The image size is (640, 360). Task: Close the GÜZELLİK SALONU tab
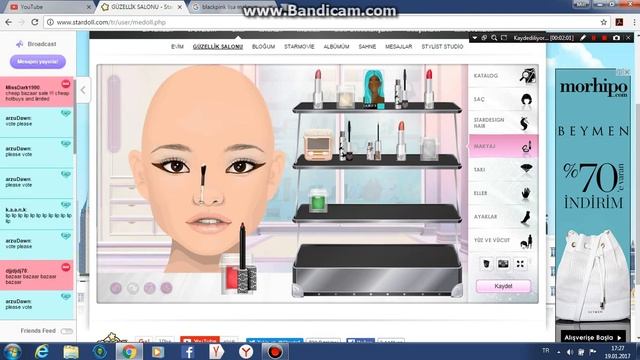coord(180,7)
